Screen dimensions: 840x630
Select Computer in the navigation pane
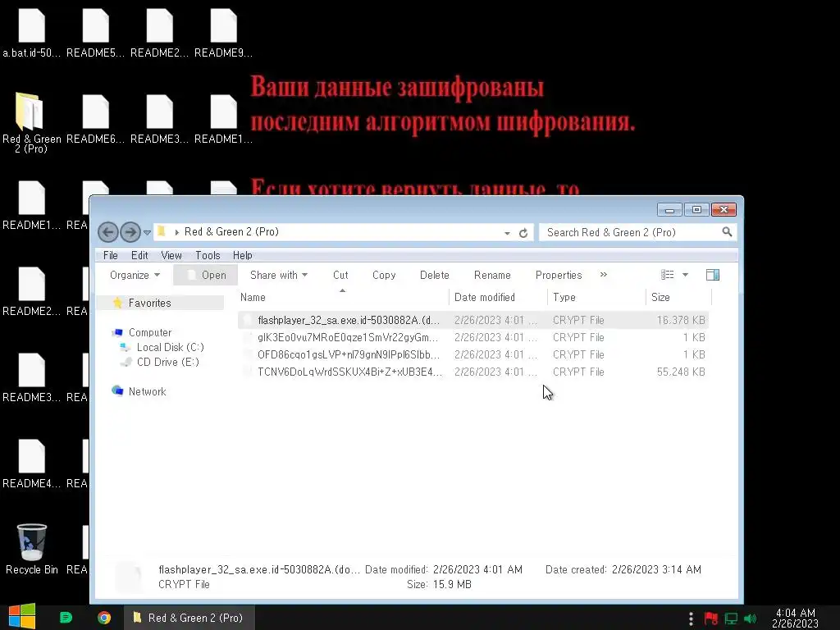(x=150, y=333)
